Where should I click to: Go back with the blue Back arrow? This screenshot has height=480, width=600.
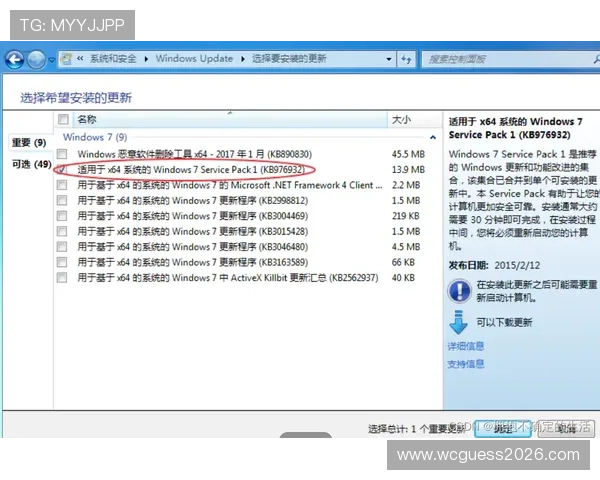point(15,59)
